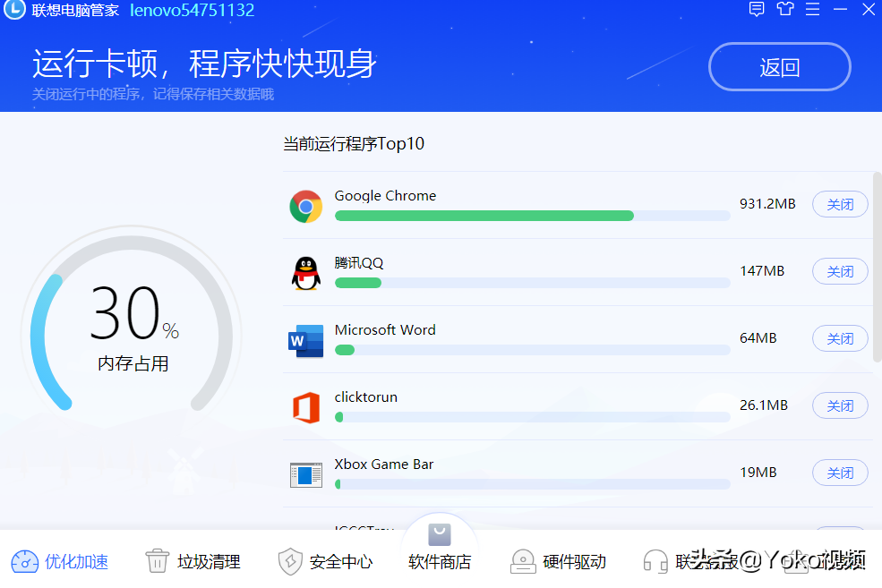Screen dimensions: 882x588
Task: Click the Google Chrome memory usage bar
Action: [532, 216]
